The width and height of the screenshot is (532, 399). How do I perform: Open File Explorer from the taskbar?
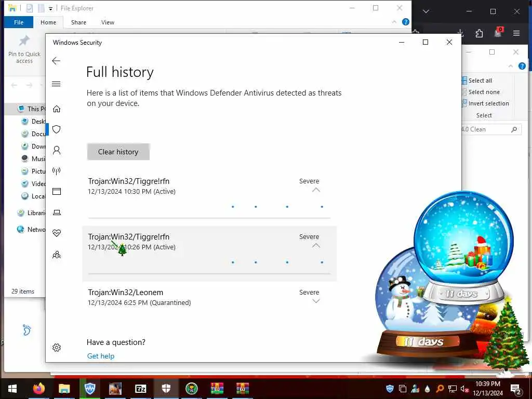point(64,389)
